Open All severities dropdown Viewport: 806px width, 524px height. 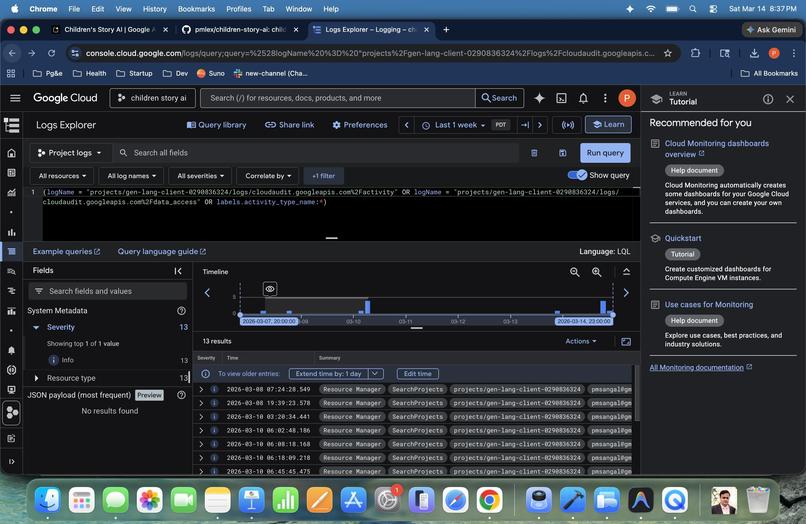coord(200,176)
